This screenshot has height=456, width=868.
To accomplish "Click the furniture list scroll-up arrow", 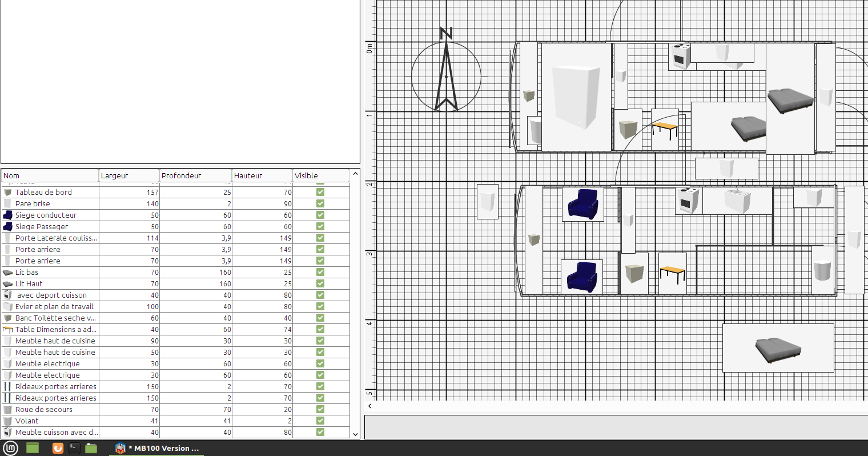I will pos(355,174).
